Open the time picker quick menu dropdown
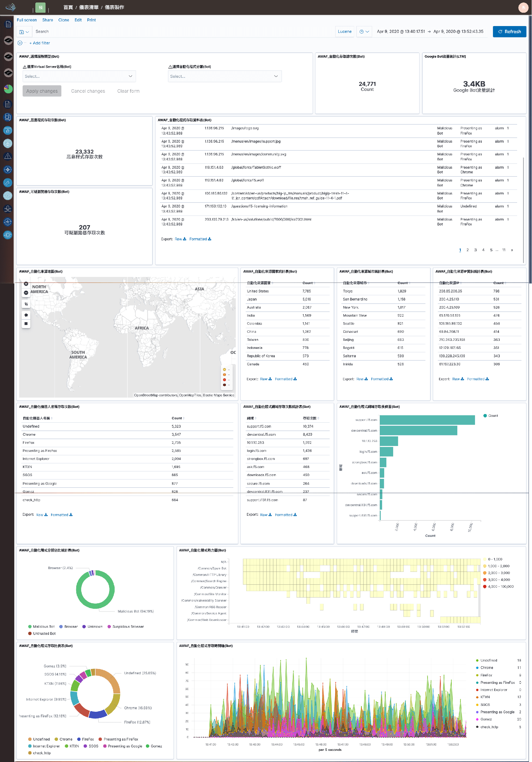Viewport: 532px width, 762px height. click(x=364, y=32)
